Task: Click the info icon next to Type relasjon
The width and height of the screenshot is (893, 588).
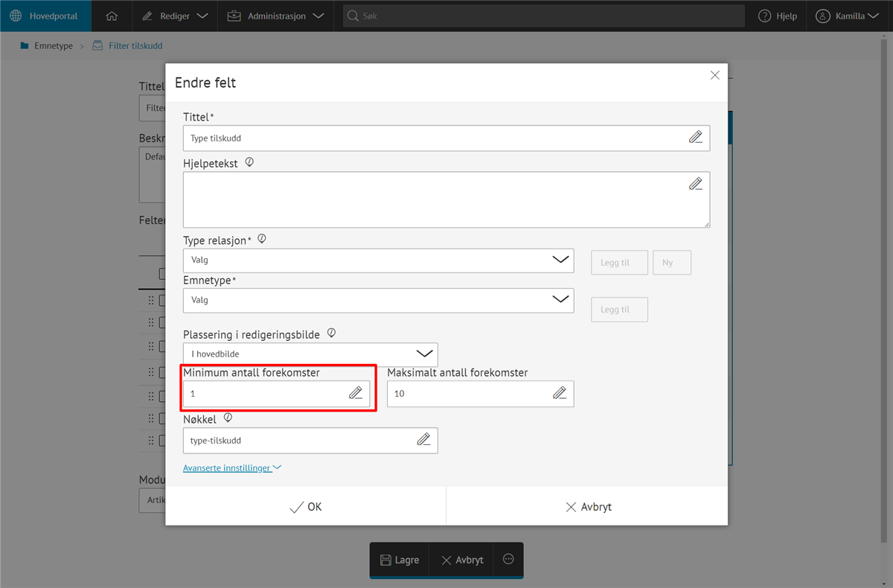Action: point(261,240)
